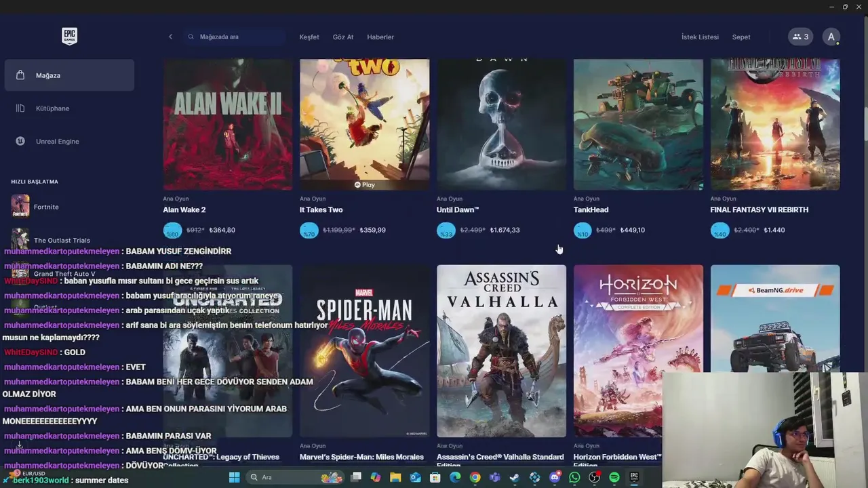Click the 33% discount badge under Until Dawn

coord(446,230)
